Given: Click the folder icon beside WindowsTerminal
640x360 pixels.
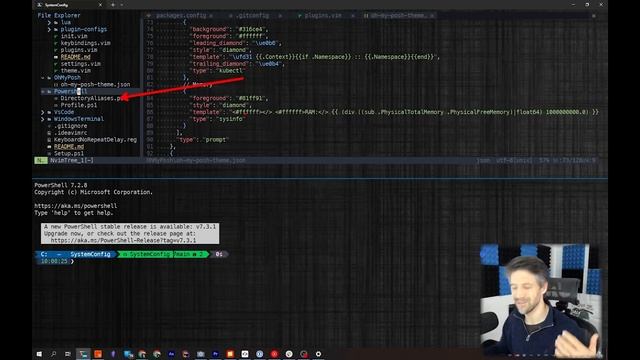Looking at the screenshot, I should click(x=49, y=119).
